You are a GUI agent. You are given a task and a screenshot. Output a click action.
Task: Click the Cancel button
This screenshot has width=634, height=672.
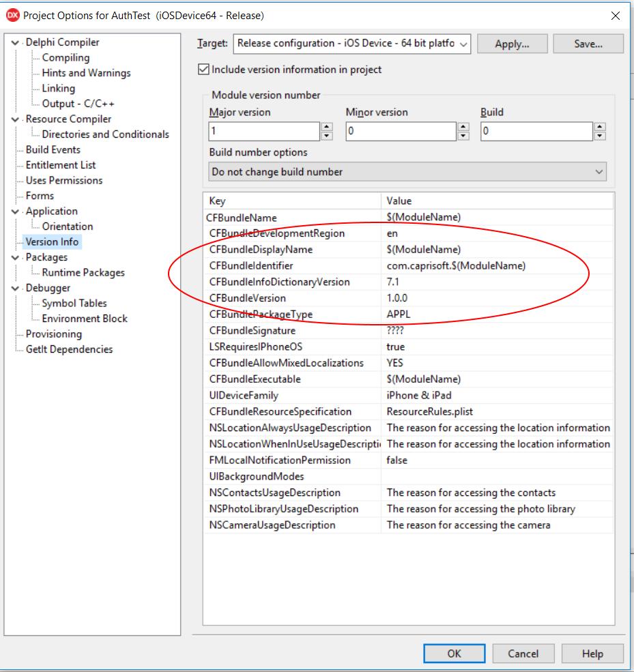pos(523,654)
